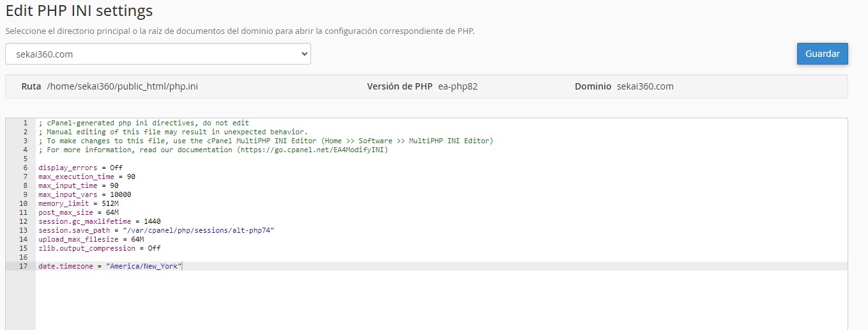Click the MultiPHP INI Editor comment line
868x330 pixels.
point(266,141)
